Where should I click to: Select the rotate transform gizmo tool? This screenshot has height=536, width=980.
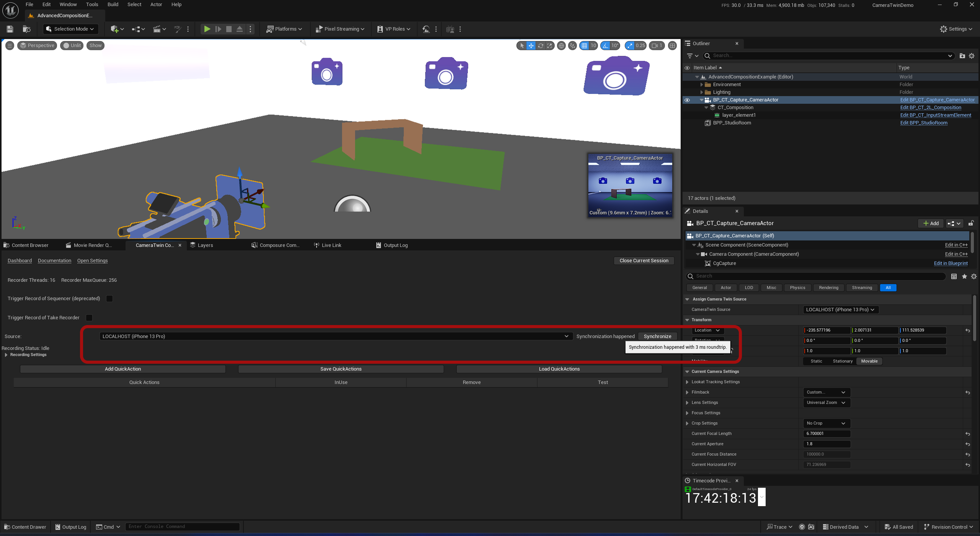(x=541, y=46)
